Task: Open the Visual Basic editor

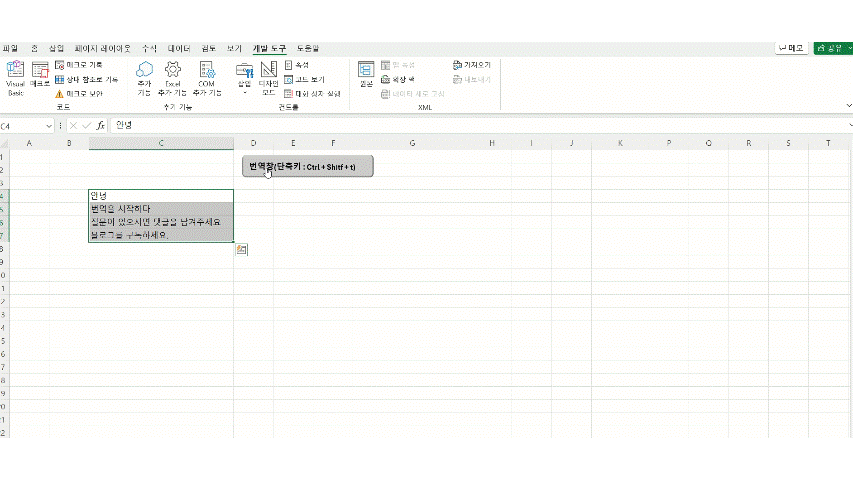Action: tap(15, 79)
